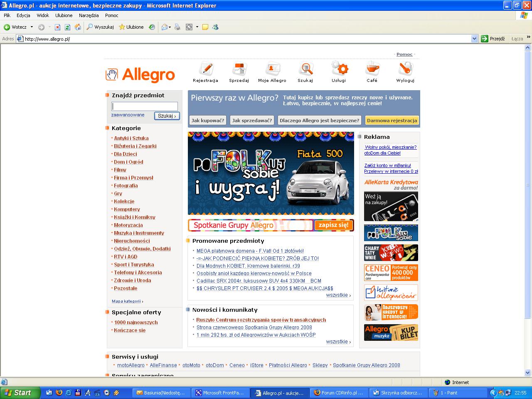Launch the Messenger toolbar icon
Screen dimensions: 532x399
(215, 27)
